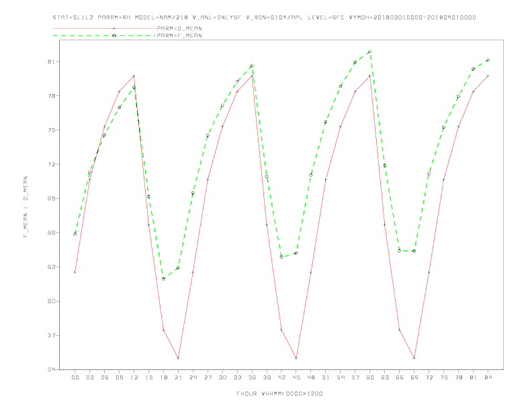Click the F_MEAN | O_MEAN y-axis title

click(26, 207)
